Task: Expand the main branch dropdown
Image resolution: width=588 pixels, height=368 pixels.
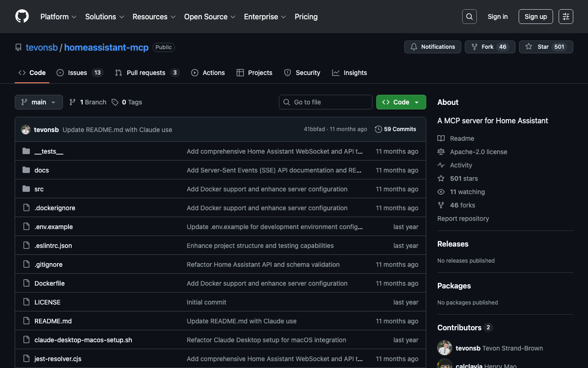Action: click(x=39, y=102)
